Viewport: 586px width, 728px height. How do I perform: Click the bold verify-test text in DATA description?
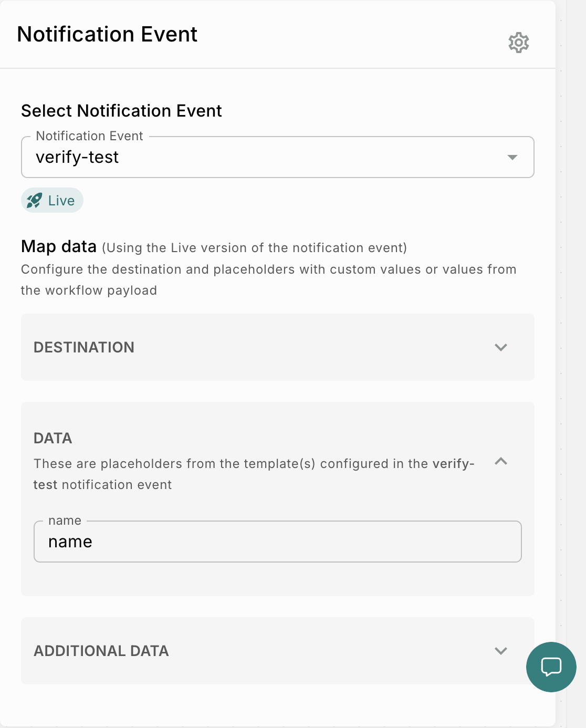point(254,474)
